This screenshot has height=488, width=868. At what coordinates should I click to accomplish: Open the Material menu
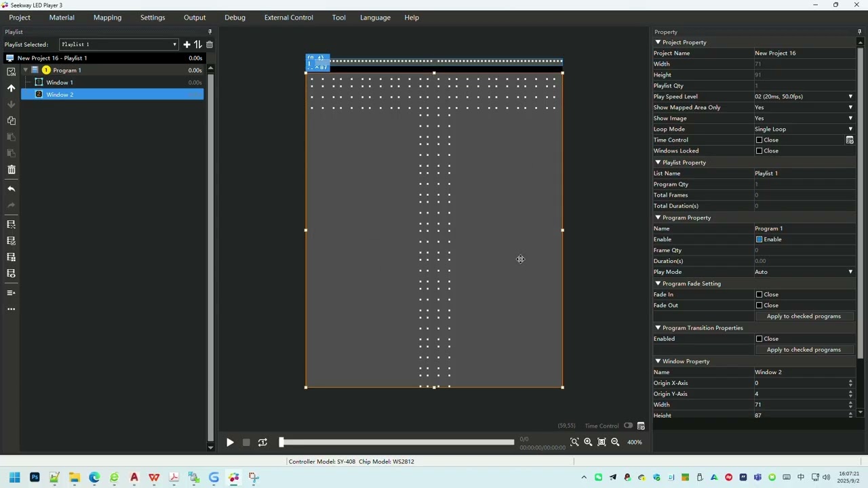tap(62, 18)
